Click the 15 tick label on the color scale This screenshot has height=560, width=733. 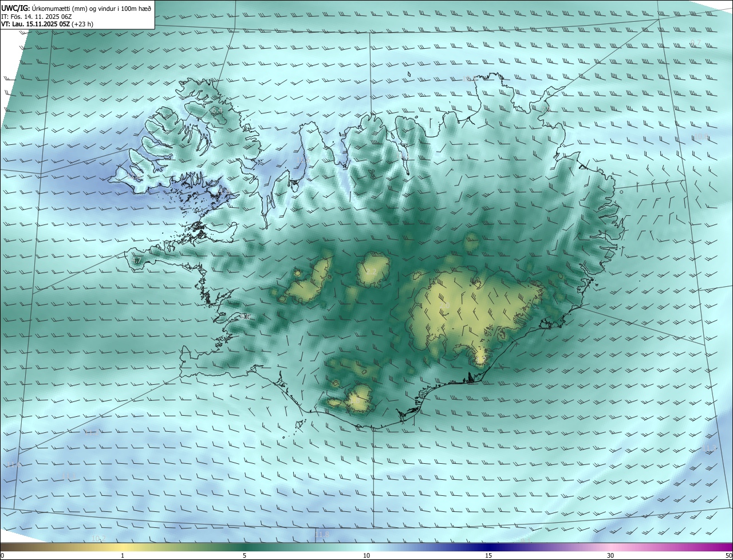tap(488, 555)
